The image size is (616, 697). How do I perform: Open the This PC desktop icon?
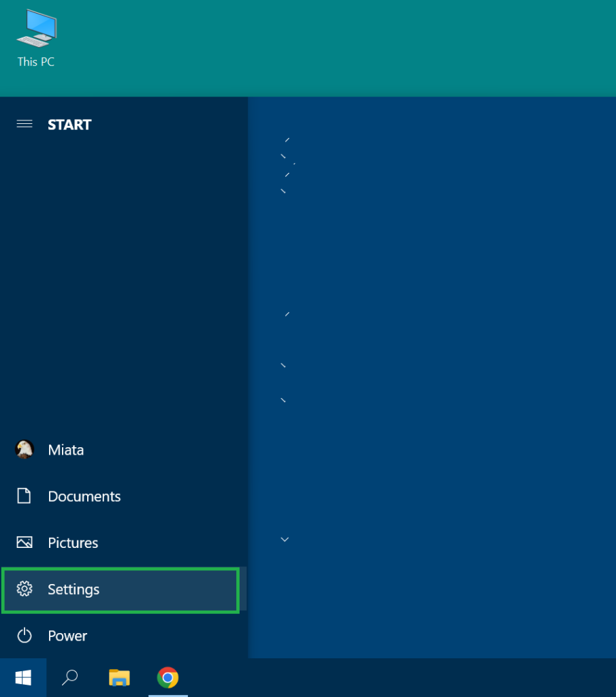tap(36, 29)
